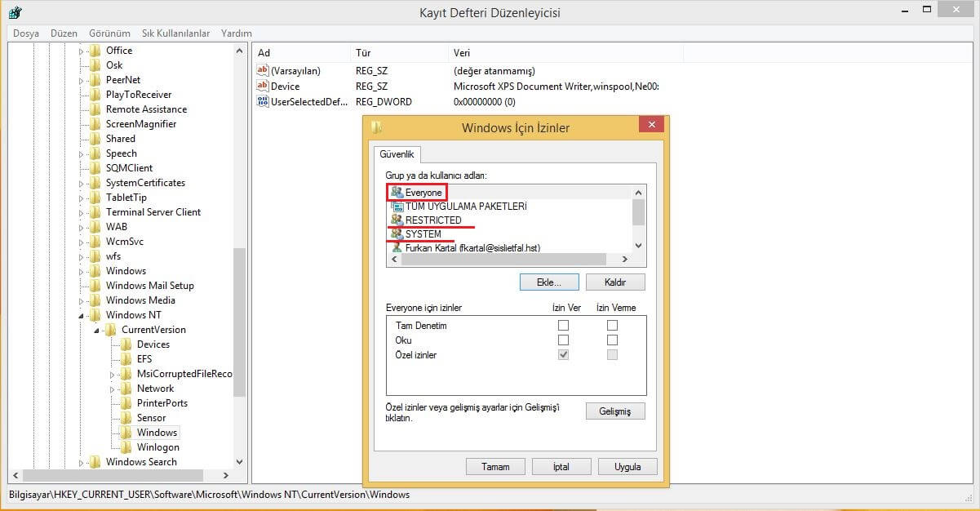Open the Yardım menu

click(x=237, y=33)
